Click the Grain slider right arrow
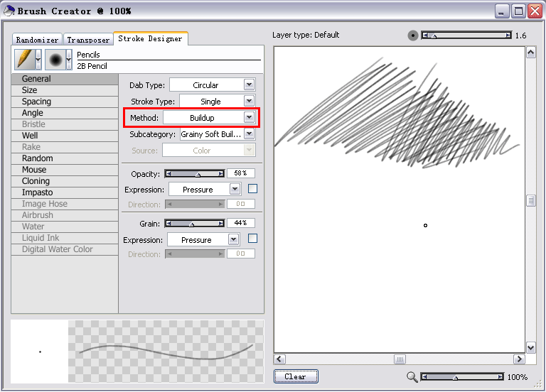 221,223
